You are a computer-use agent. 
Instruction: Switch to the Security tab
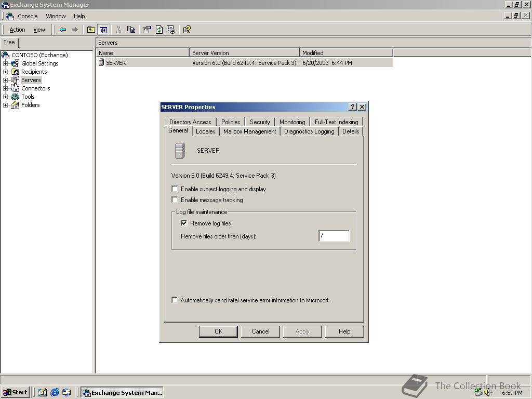tap(260, 122)
